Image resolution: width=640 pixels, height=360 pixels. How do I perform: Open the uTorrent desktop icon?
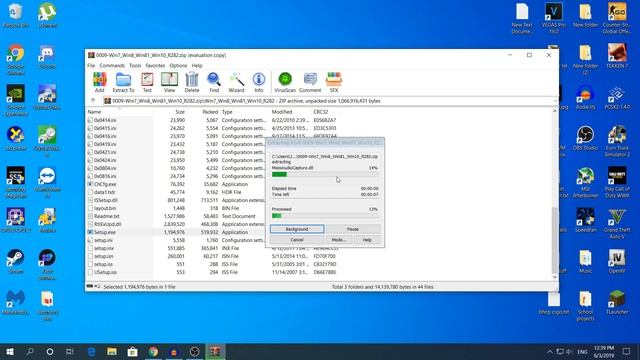click(x=47, y=16)
